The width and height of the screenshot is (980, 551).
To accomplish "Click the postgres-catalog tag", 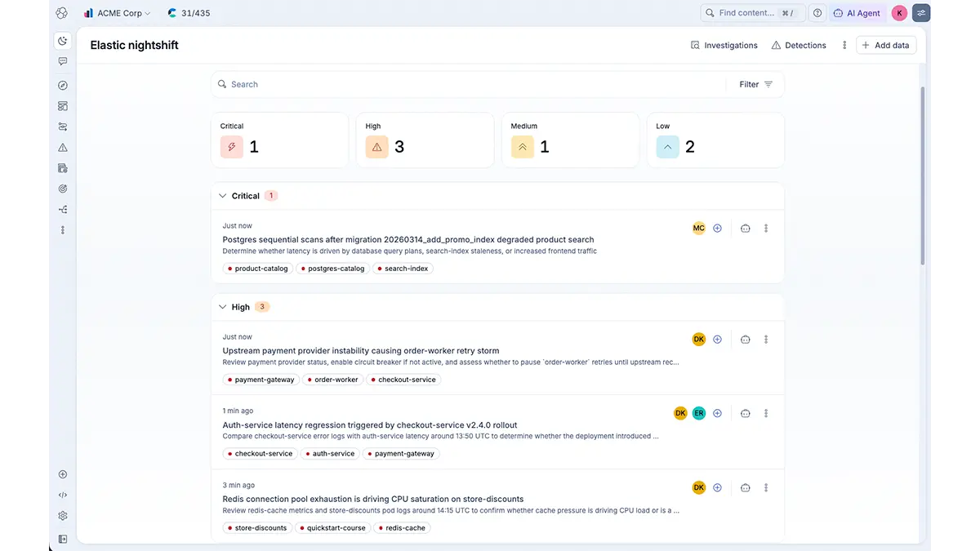I will tap(332, 269).
